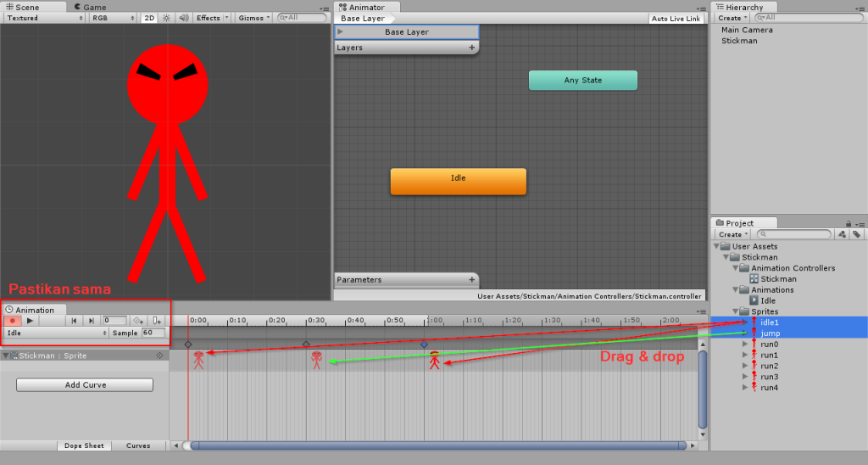
Task: Play the animation preview
Action: tap(30, 321)
